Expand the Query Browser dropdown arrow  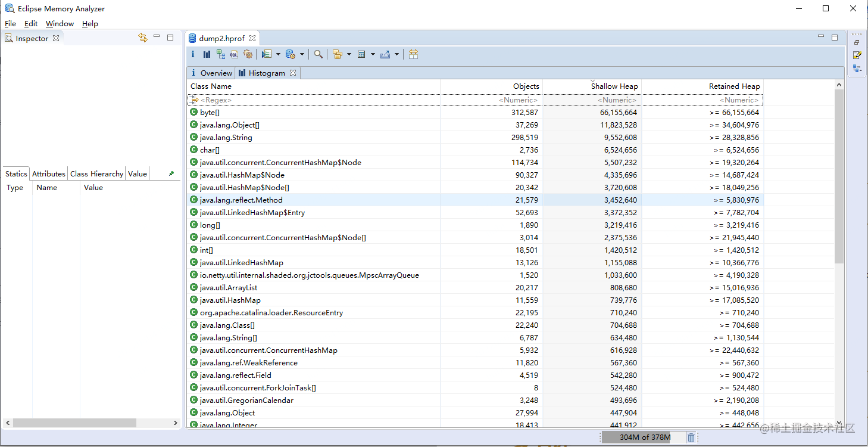tap(302, 54)
